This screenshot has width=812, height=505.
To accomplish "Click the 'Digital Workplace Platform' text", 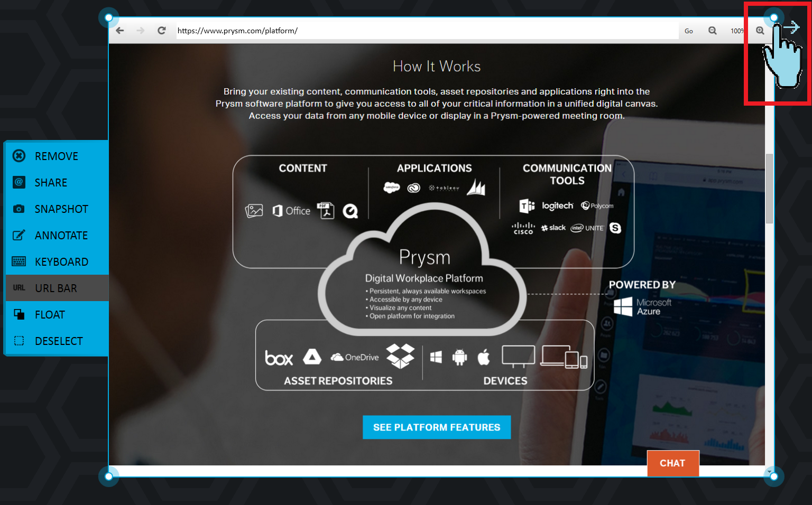I will click(x=424, y=278).
